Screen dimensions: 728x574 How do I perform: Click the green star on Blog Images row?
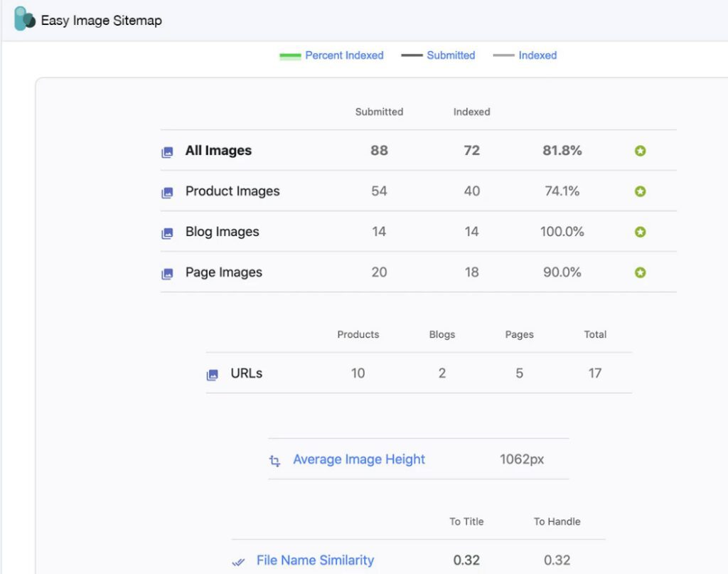pyautogui.click(x=640, y=232)
